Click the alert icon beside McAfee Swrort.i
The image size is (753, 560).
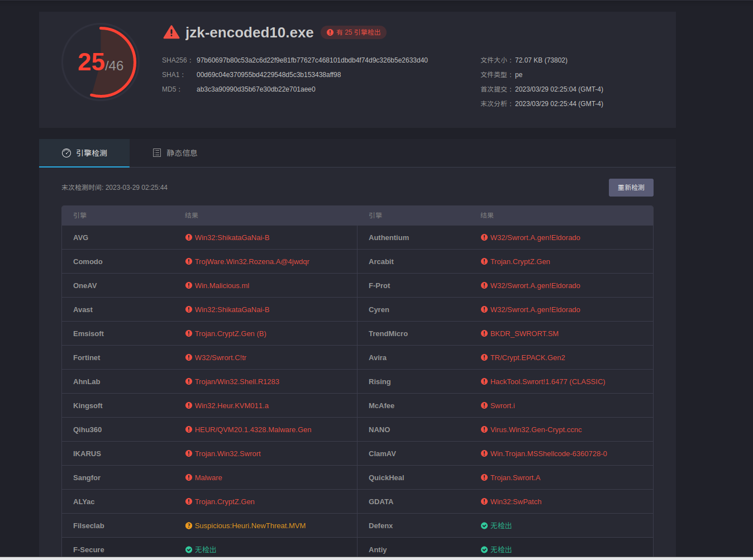484,405
